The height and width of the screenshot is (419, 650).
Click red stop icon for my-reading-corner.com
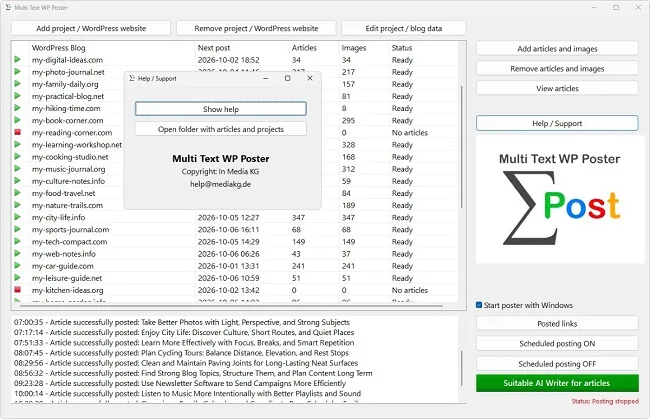click(x=17, y=132)
